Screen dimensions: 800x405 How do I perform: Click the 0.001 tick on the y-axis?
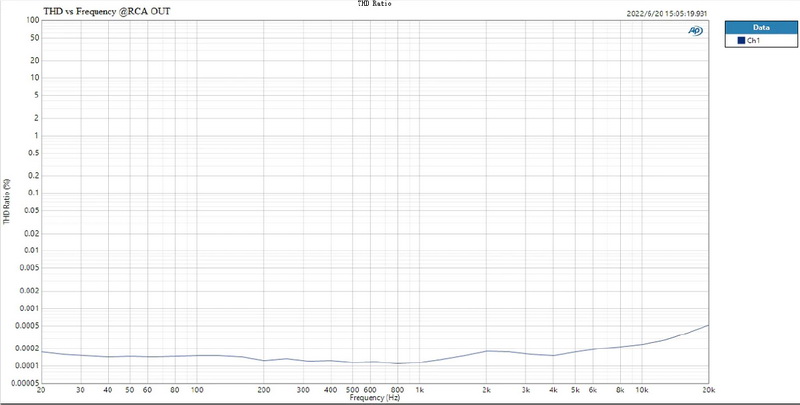pos(28,308)
